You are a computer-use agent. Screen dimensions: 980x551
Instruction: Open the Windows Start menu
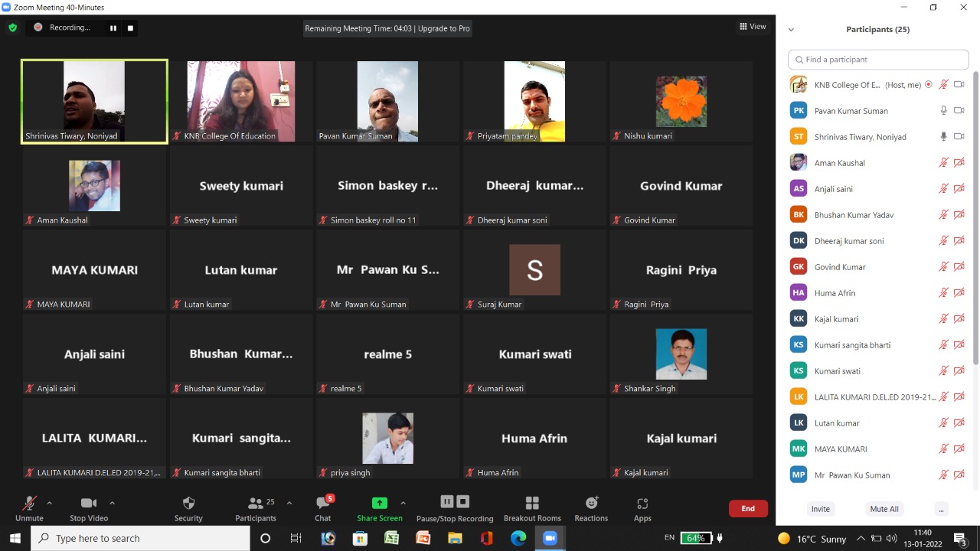tap(15, 538)
